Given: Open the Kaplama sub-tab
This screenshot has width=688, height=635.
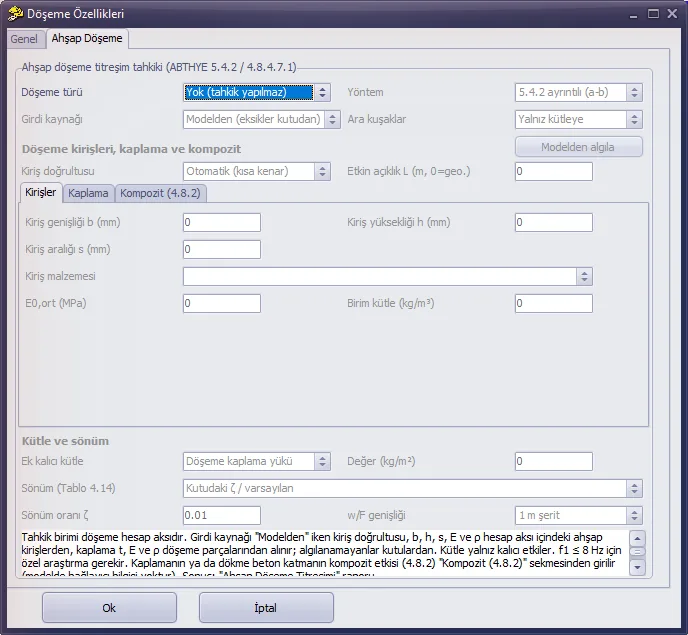Looking at the screenshot, I should coord(88,193).
